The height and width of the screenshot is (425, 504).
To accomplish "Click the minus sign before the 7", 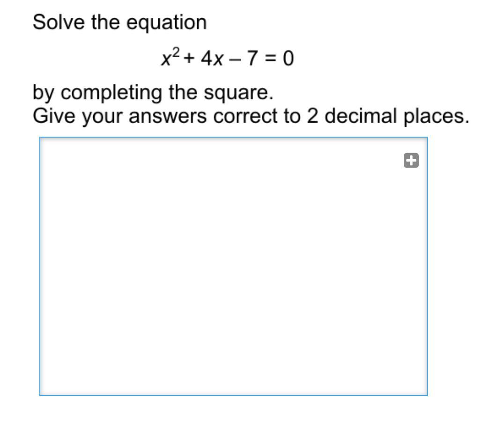I will pos(234,59).
